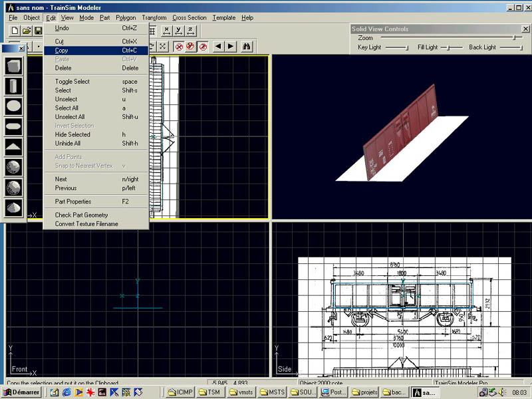Select the box primitive in the shapes palette
Viewport: 532px width, 399px height.
click(x=14, y=66)
